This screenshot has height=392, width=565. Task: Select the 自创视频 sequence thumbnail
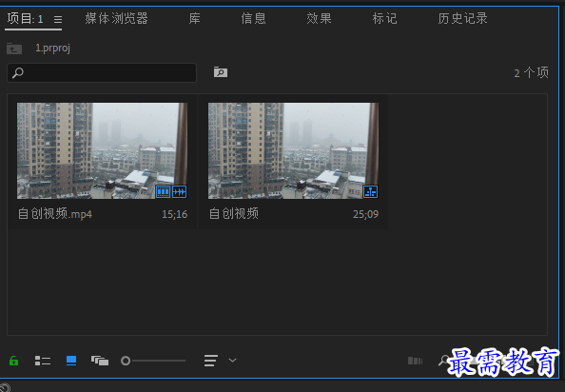pos(293,151)
